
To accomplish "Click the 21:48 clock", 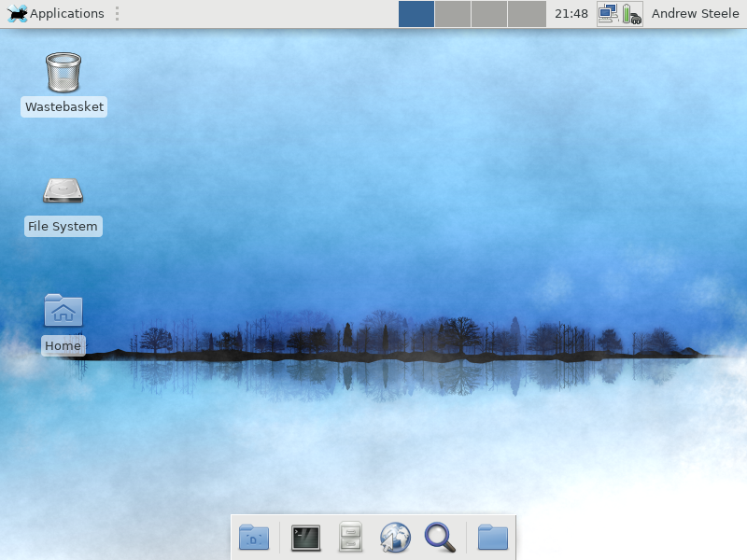I will (x=571, y=14).
